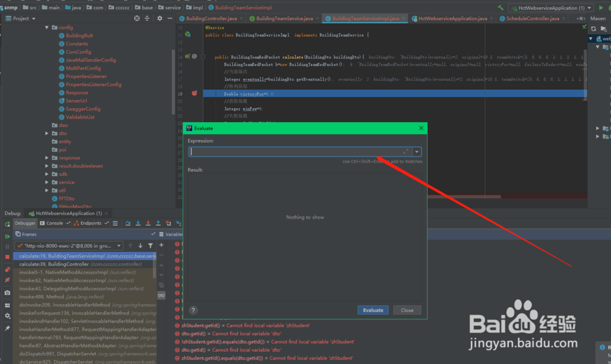Screen dimensions: 611x364
Task: Open the Project view dropdown
Action: pos(34,18)
